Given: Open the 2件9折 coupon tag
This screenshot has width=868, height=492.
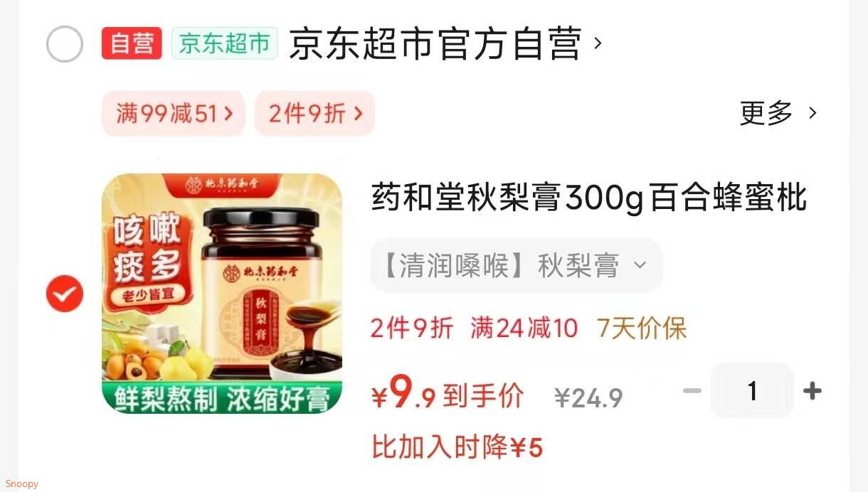Looking at the screenshot, I should point(314,113).
